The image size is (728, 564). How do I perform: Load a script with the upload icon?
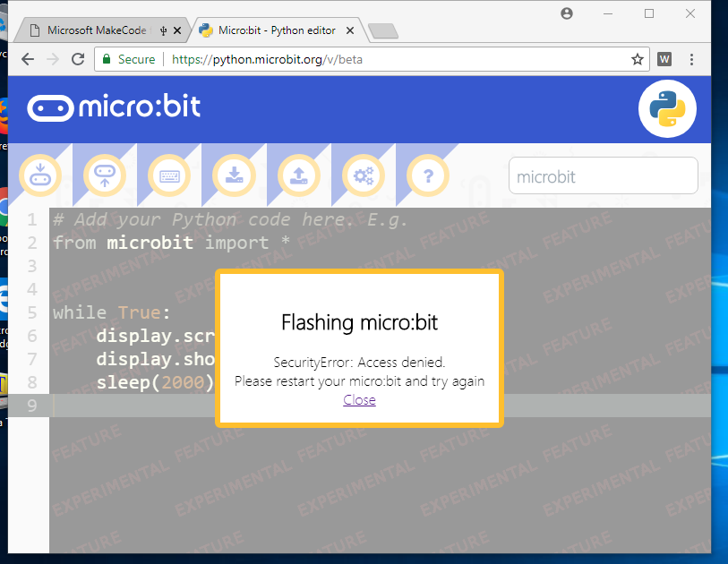(x=298, y=175)
